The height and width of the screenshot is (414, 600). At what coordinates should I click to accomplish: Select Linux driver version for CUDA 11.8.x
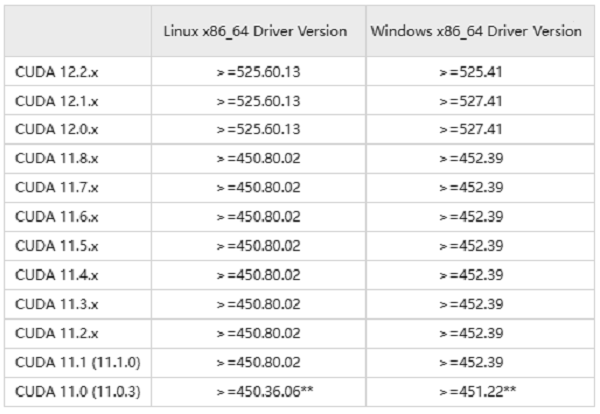pyautogui.click(x=257, y=158)
